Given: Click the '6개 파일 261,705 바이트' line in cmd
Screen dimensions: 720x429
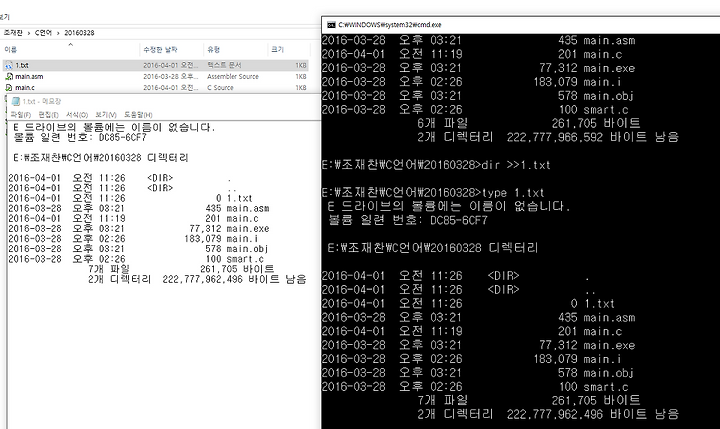Looking at the screenshot, I should [529, 123].
